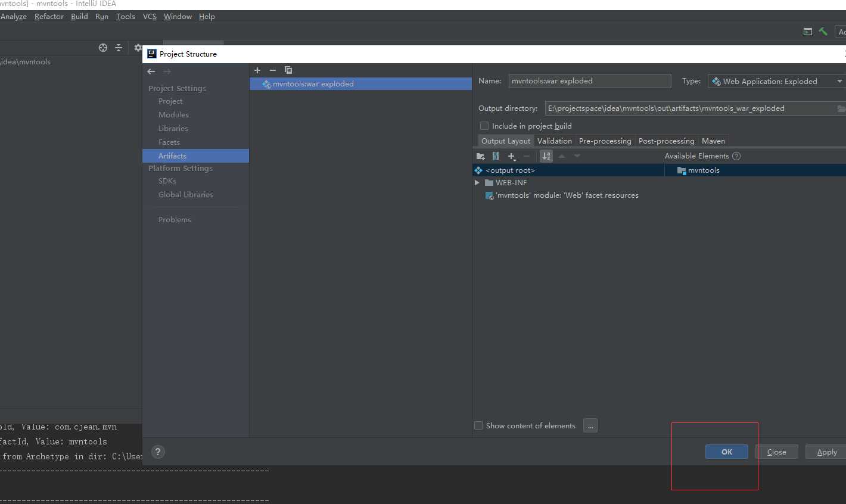
Task: Open the Build menu
Action: pos(79,17)
